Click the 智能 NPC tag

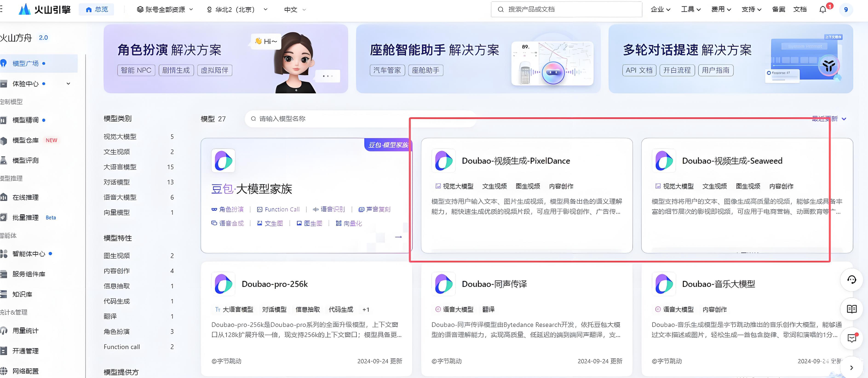coord(136,70)
